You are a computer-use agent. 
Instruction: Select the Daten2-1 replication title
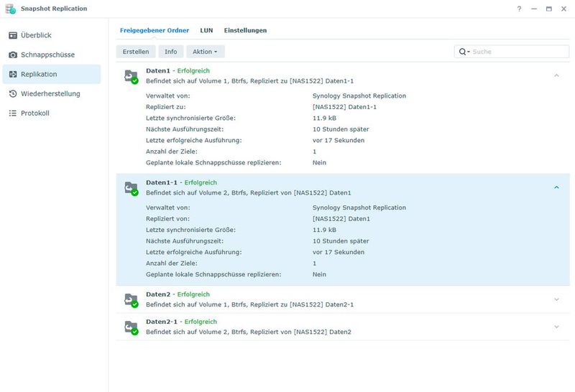coord(162,322)
